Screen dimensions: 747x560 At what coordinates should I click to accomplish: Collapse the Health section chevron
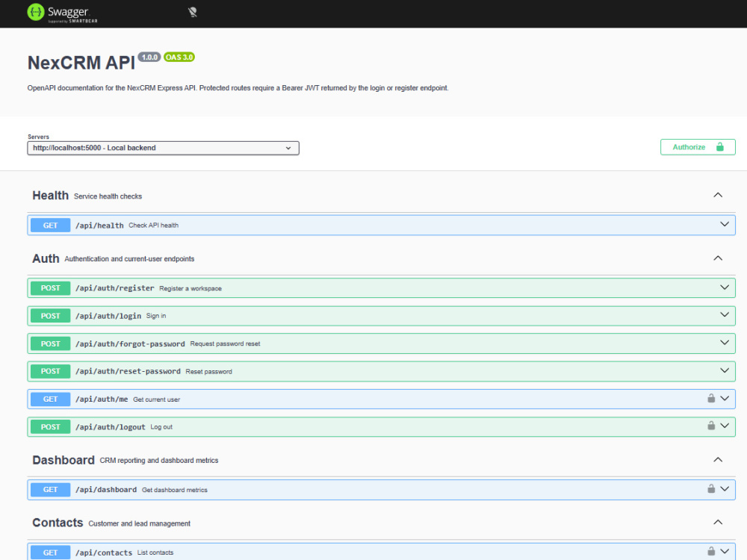pyautogui.click(x=717, y=195)
